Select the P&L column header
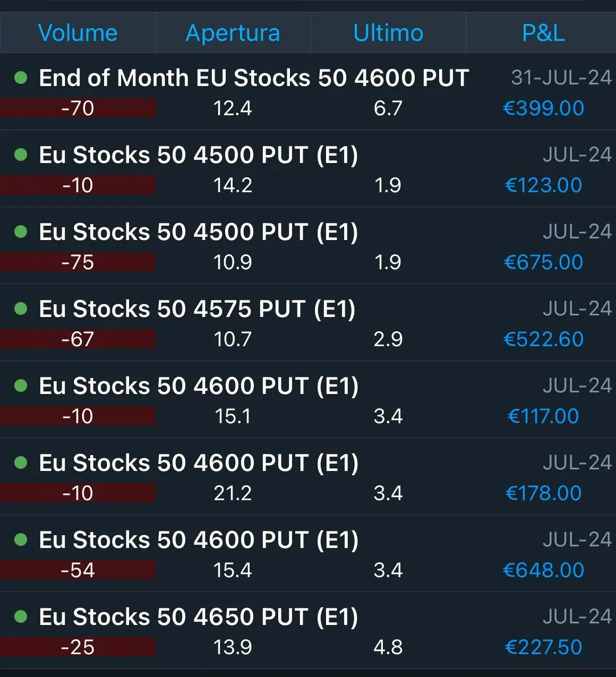This screenshot has height=677, width=616. click(543, 33)
